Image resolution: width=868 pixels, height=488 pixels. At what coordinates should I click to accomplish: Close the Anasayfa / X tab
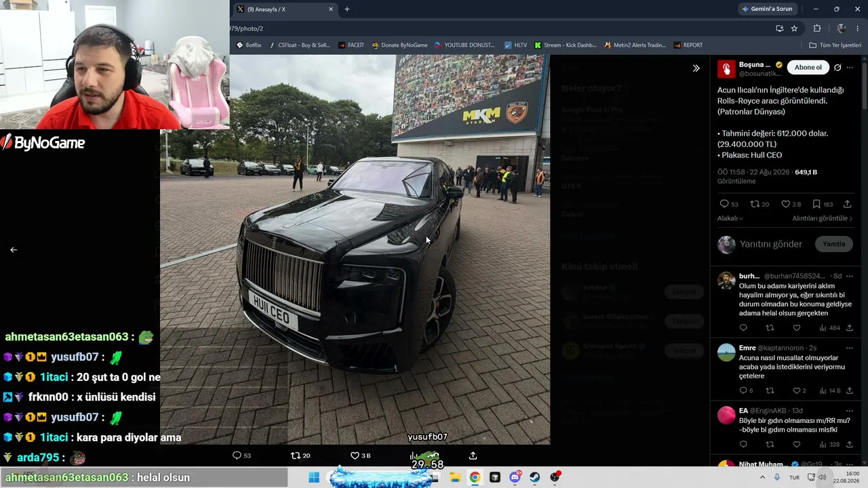tap(331, 9)
